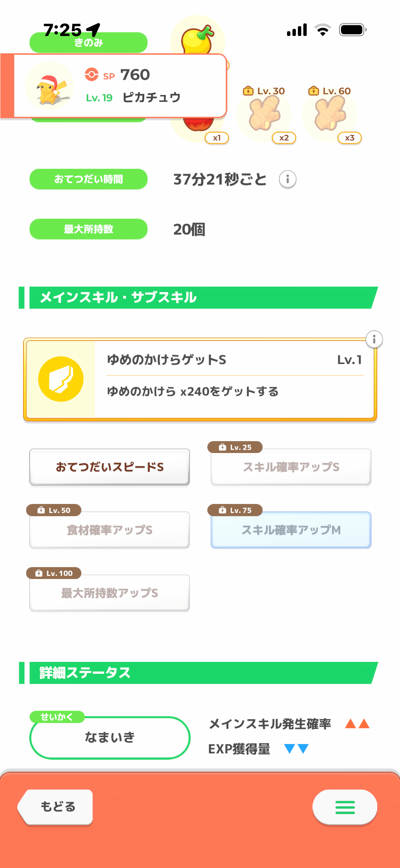Tap the highlighted スキル確率アップM sub skill

point(291,530)
